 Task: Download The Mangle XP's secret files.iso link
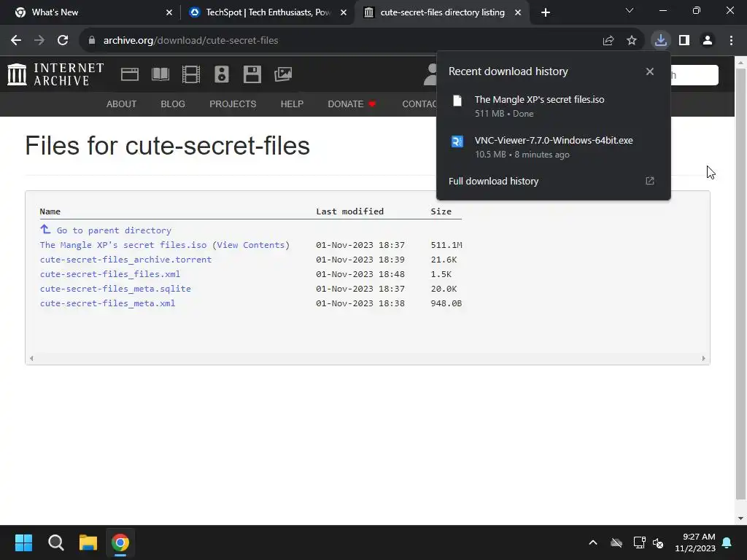[123, 245]
